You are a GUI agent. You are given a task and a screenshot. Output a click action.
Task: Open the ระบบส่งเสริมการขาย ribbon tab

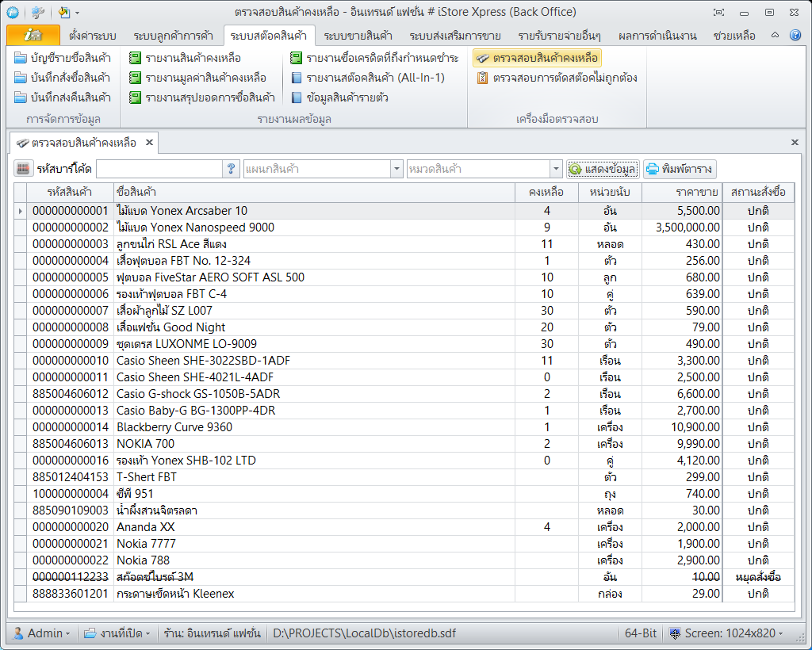pyautogui.click(x=454, y=36)
